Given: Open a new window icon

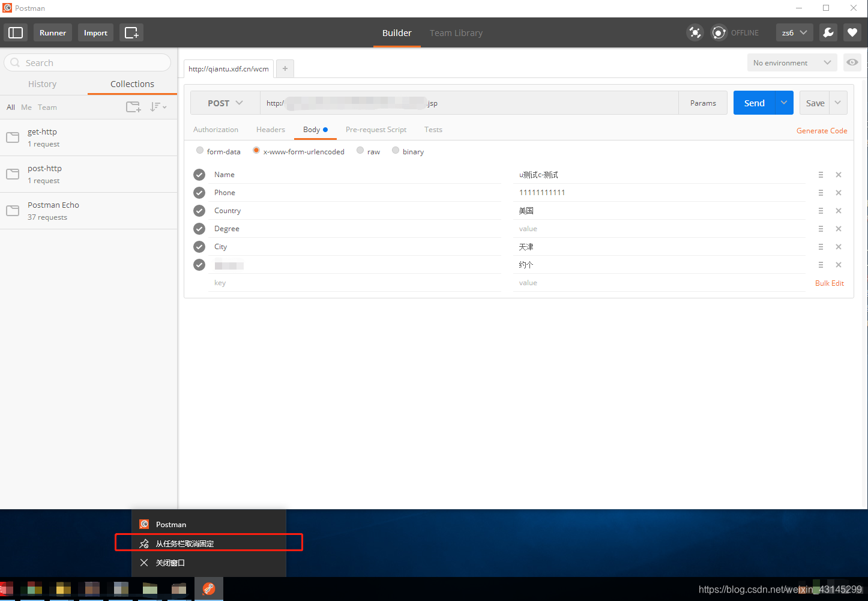Looking at the screenshot, I should pos(131,32).
